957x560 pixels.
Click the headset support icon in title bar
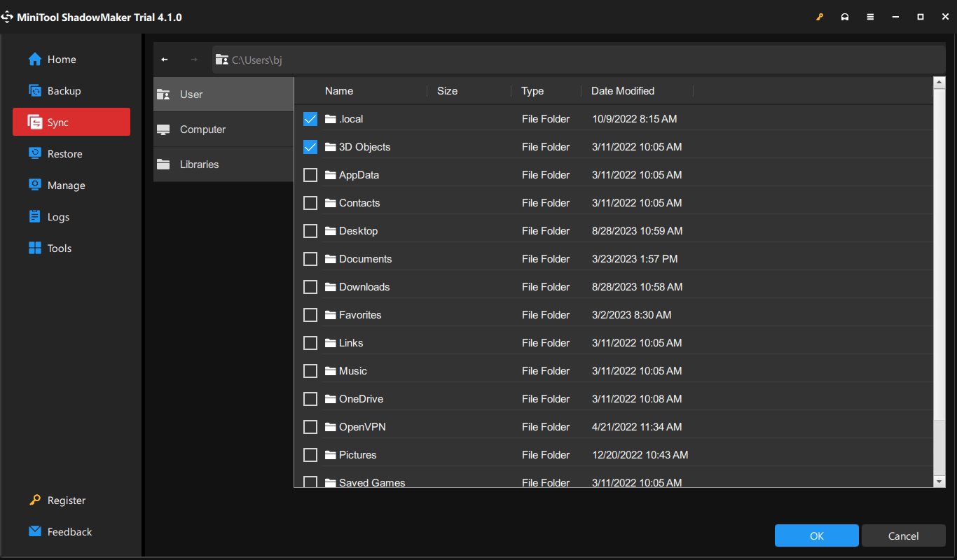(845, 16)
